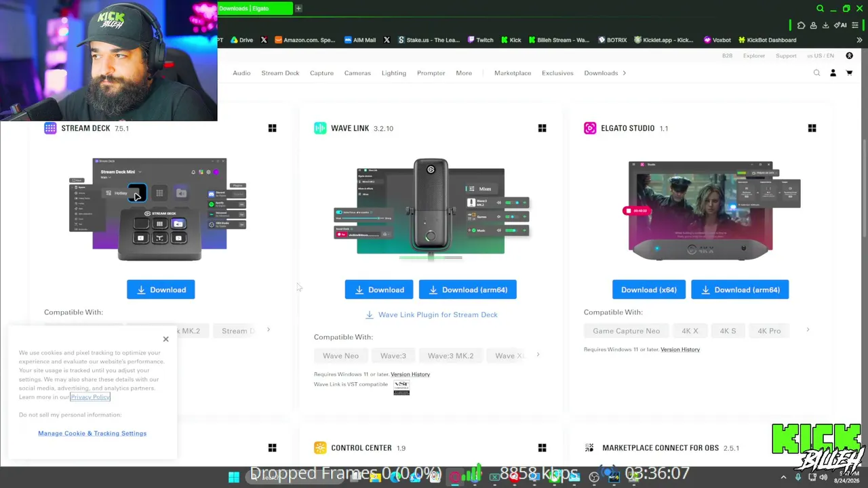Viewport: 868px width, 488px height.
Task: Open the Prompter navigation menu
Action: tap(431, 73)
